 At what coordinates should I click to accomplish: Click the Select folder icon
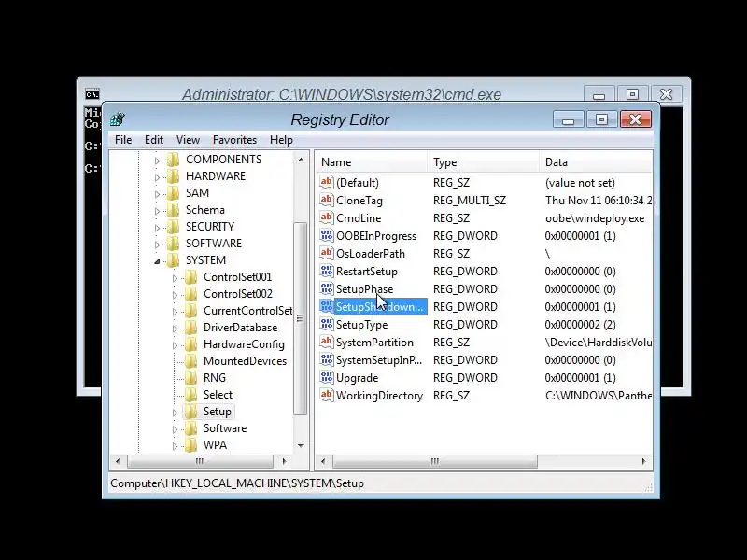coord(191,395)
